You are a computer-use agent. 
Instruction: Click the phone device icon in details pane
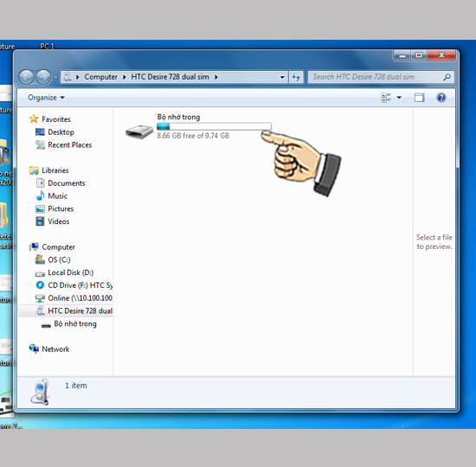coord(40,392)
